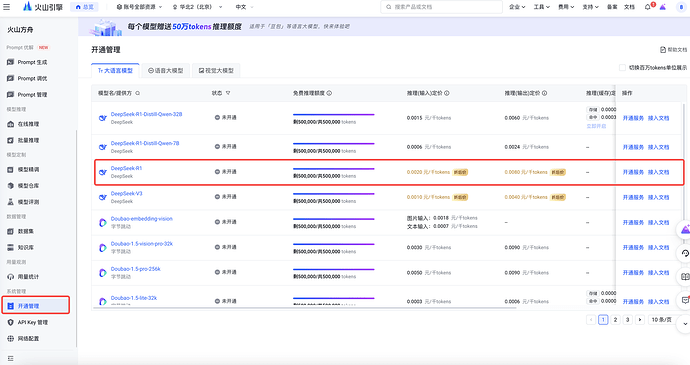Click the Doubao logo in Doubao-embedding-vision row
The width and height of the screenshot is (690, 365).
coord(103,223)
